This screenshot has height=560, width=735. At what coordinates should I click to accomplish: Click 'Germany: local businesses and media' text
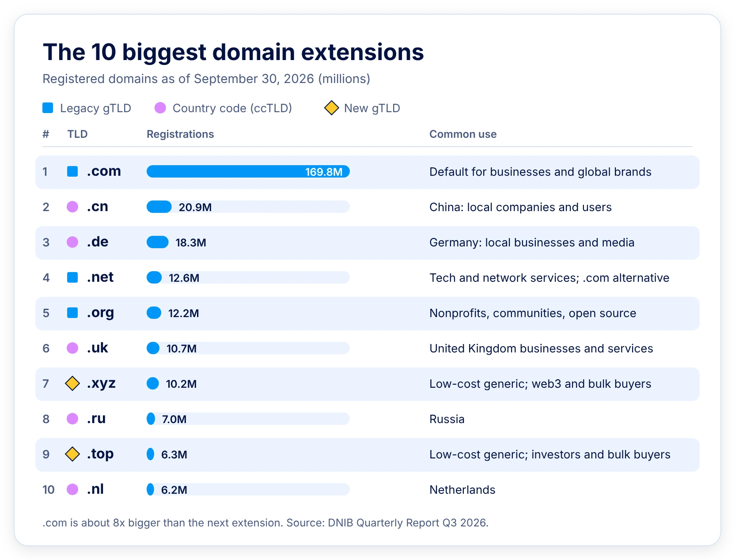pyautogui.click(x=532, y=242)
